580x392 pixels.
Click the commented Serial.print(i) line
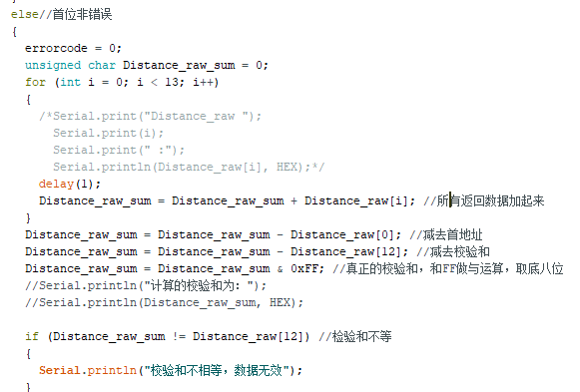pos(108,133)
